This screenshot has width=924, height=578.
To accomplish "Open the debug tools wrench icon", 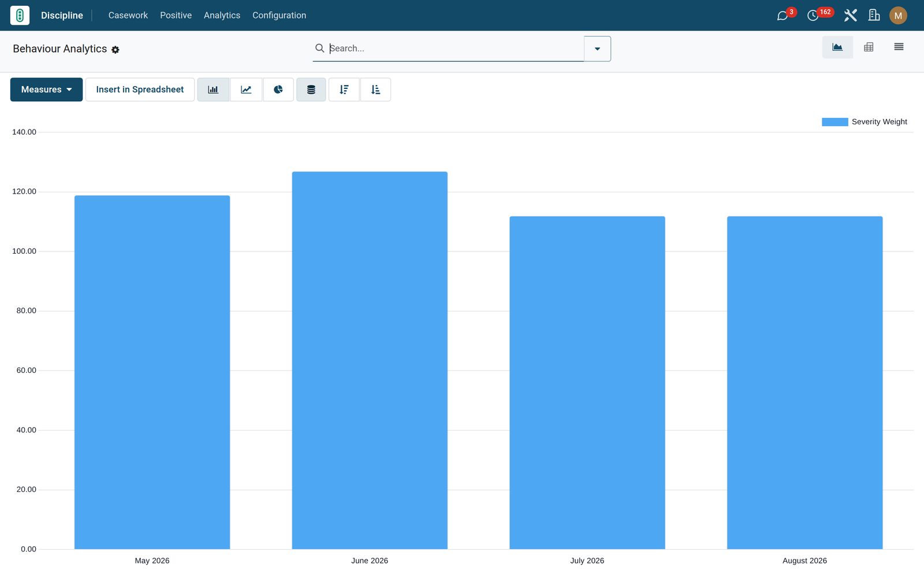I will point(850,16).
